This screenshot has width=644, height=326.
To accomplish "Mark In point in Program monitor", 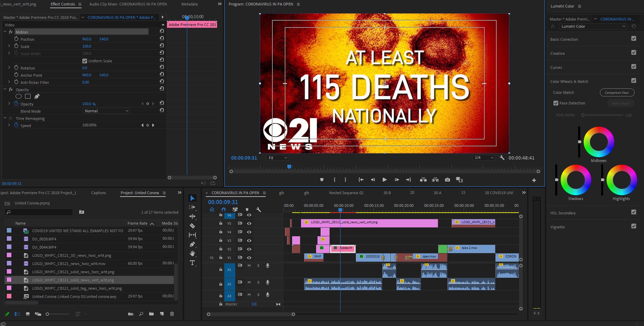I will click(334, 180).
